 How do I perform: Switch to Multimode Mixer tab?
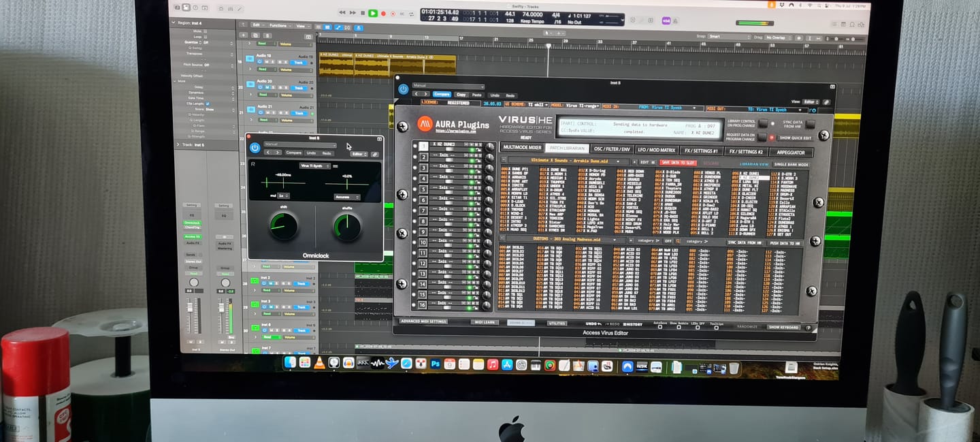(522, 147)
